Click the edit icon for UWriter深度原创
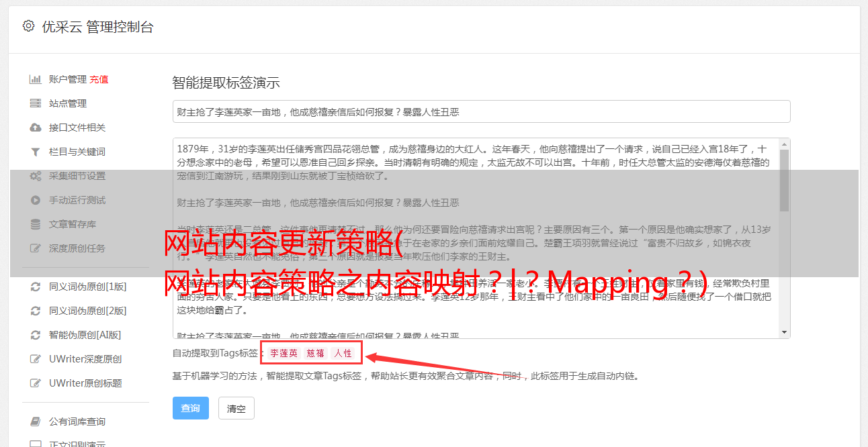 [x=36, y=359]
